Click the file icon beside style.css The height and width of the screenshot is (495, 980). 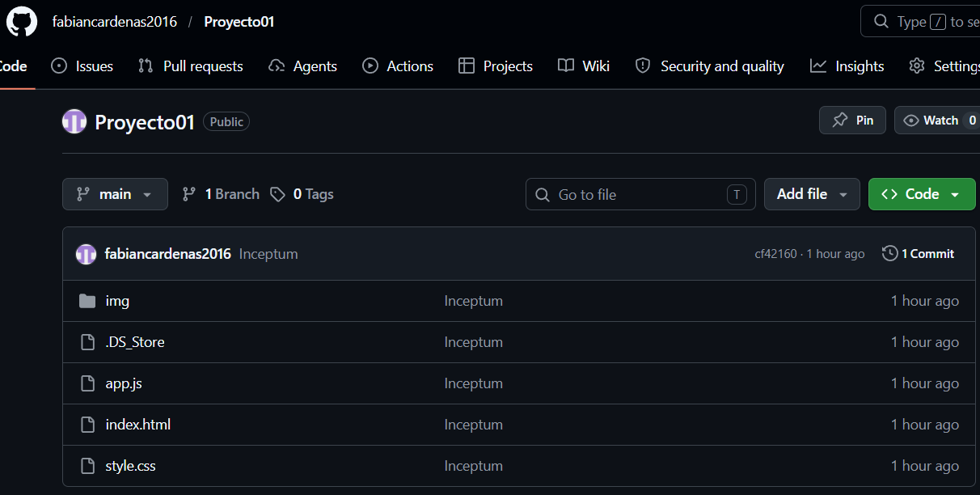(87, 466)
